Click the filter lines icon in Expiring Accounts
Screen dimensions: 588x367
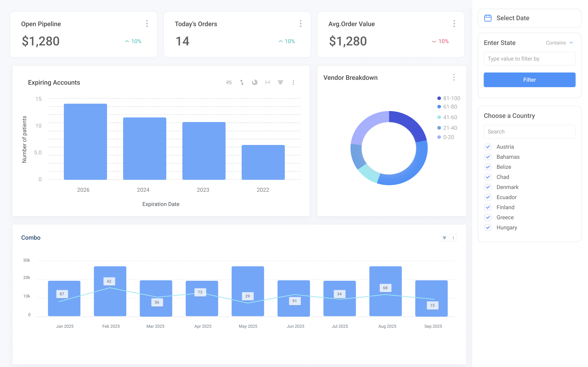click(x=280, y=82)
